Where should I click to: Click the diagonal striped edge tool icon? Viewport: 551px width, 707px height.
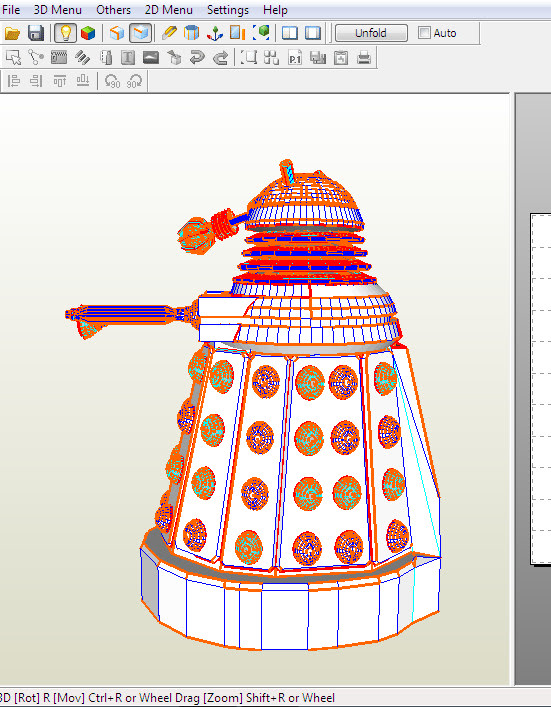[x=83, y=58]
